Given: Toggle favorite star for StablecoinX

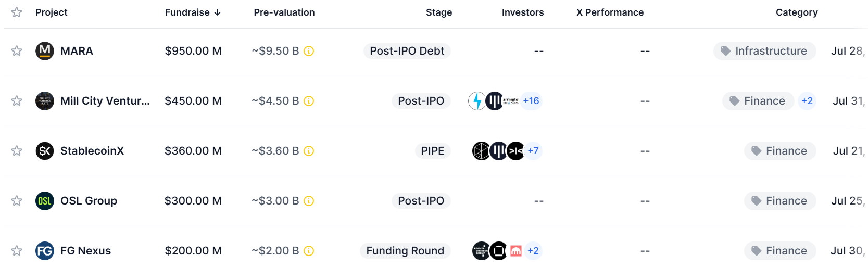Looking at the screenshot, I should pos(17,151).
